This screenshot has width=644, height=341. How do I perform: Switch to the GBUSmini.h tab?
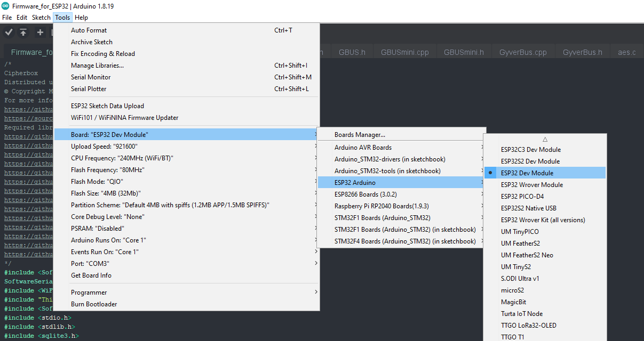pyautogui.click(x=464, y=52)
